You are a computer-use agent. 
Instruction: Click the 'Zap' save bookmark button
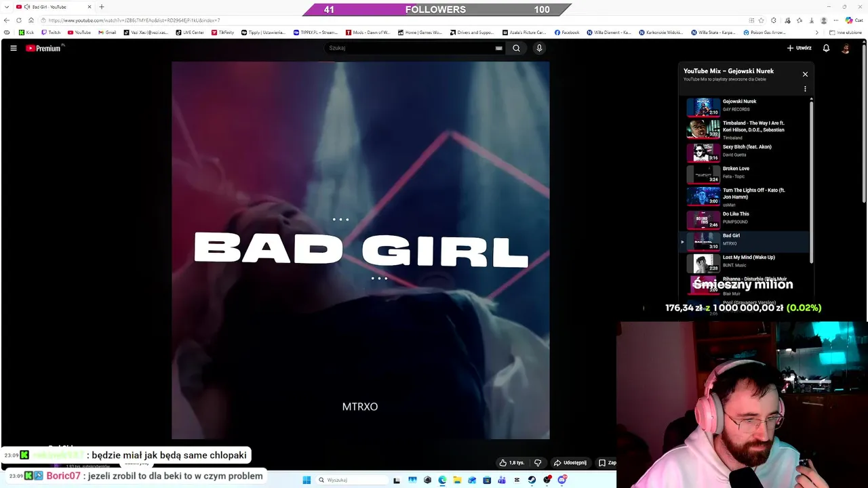point(607,463)
